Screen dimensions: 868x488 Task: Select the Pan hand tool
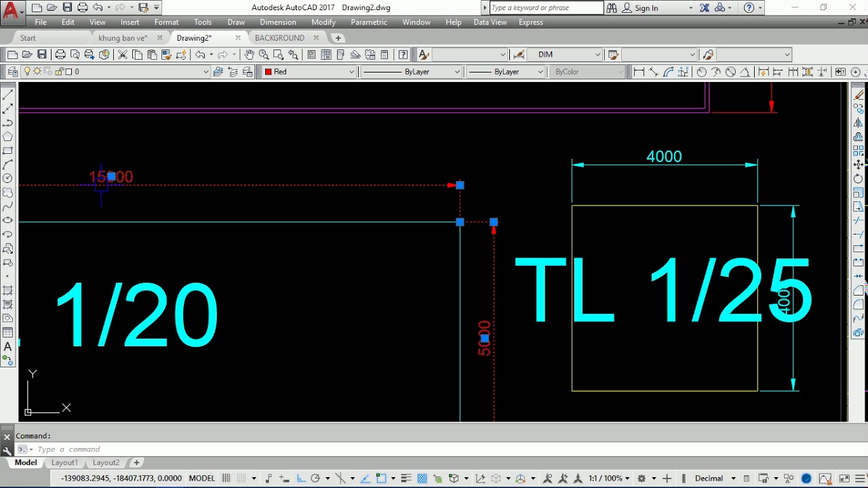tap(249, 54)
